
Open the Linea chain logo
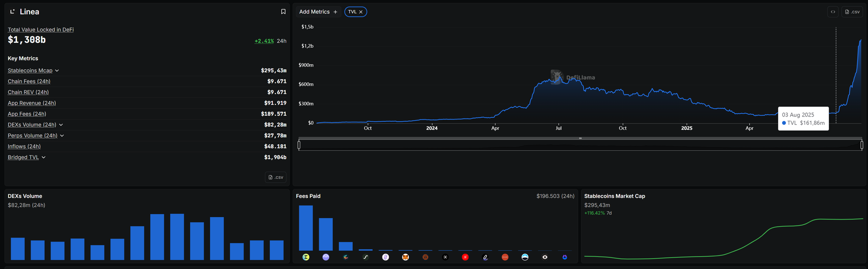pos(13,12)
